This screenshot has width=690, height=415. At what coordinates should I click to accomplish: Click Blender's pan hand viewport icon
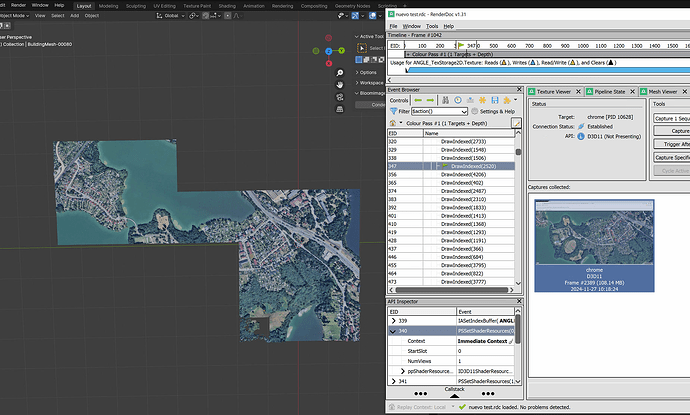(x=340, y=85)
